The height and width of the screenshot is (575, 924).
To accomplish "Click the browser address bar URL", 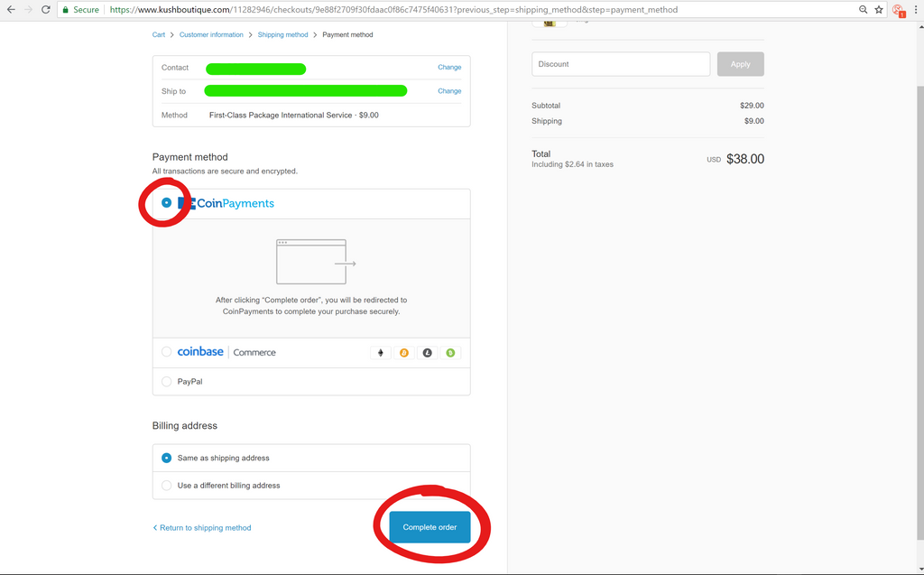I will pos(393,9).
